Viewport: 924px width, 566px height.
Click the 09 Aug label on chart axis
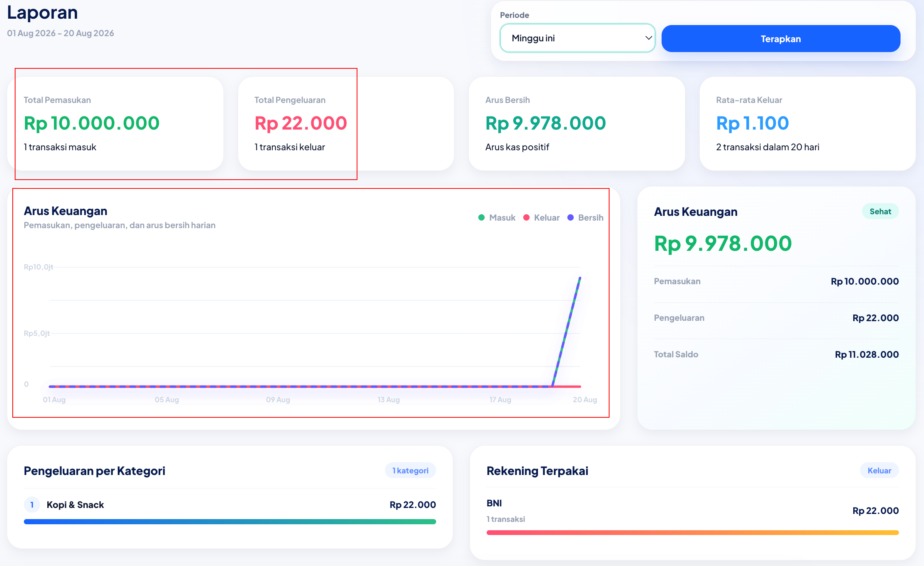(x=278, y=399)
